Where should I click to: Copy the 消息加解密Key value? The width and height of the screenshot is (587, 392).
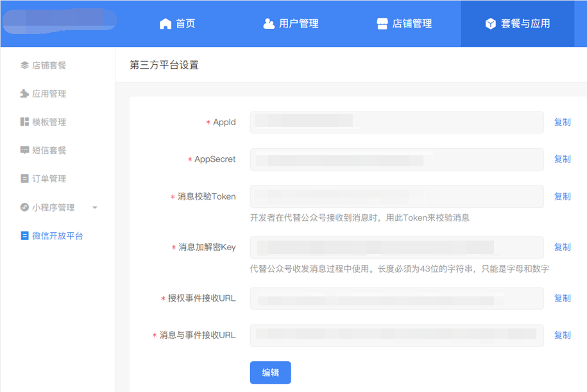click(562, 247)
